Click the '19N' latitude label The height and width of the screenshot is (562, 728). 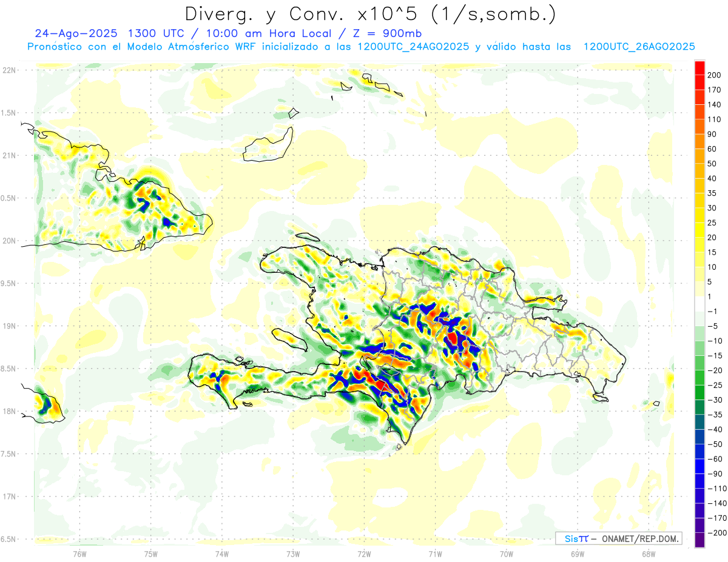click(x=9, y=326)
